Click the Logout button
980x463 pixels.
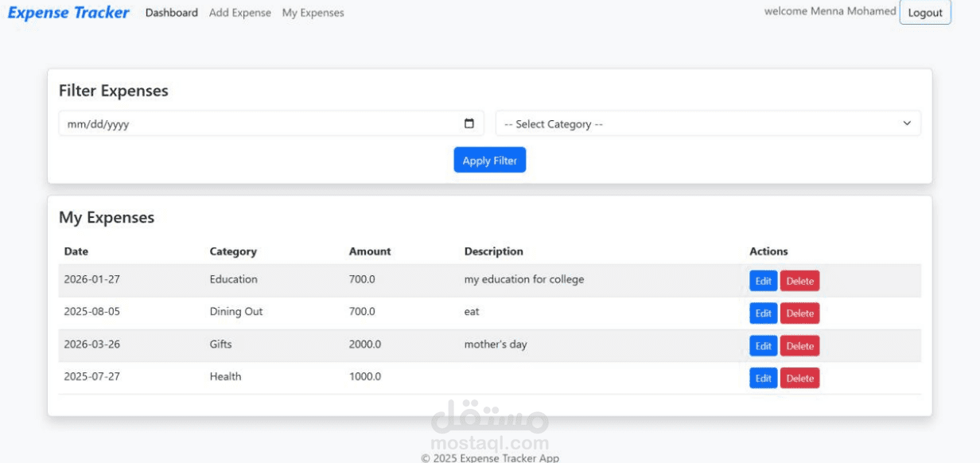(x=925, y=13)
